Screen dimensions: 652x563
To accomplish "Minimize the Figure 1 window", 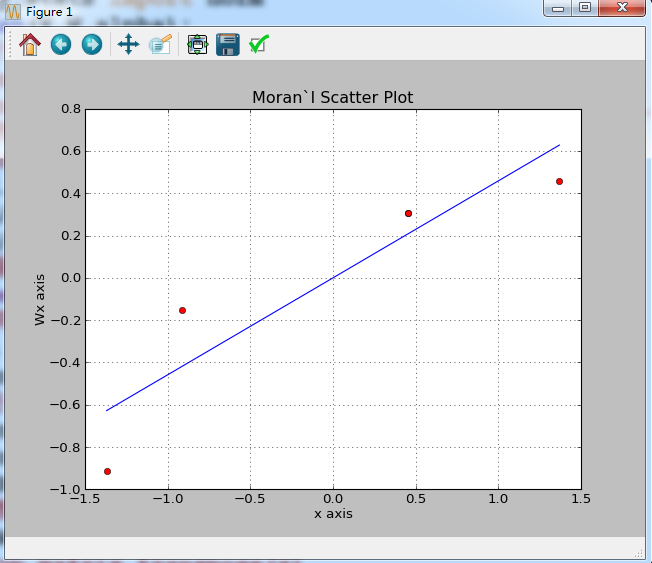I will (x=557, y=9).
